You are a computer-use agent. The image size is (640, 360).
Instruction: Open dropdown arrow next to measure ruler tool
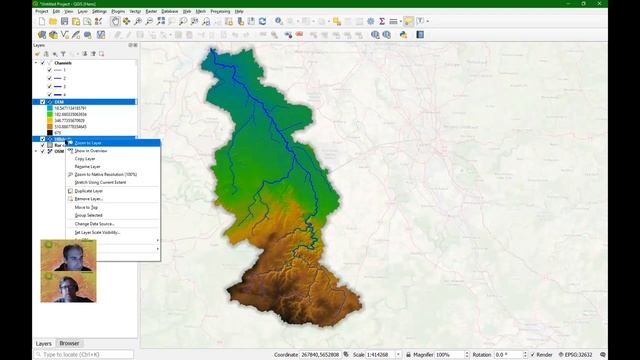tap(401, 21)
